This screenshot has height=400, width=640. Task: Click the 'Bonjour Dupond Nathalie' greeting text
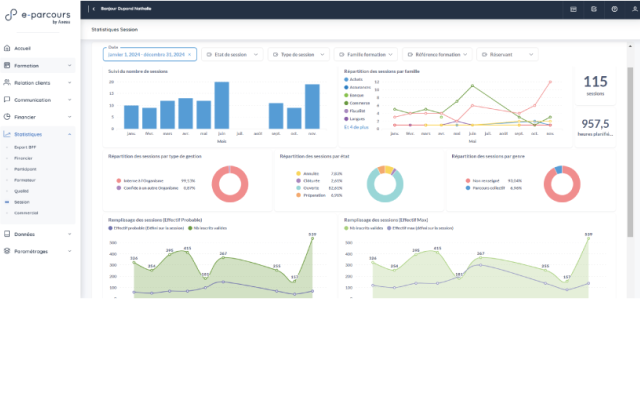pos(126,9)
